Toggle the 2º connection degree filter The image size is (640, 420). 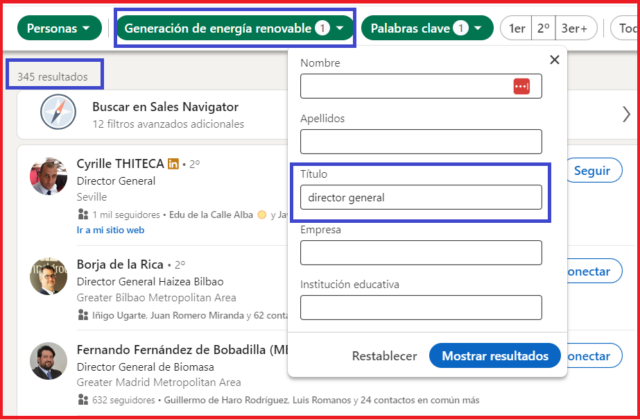point(543,28)
